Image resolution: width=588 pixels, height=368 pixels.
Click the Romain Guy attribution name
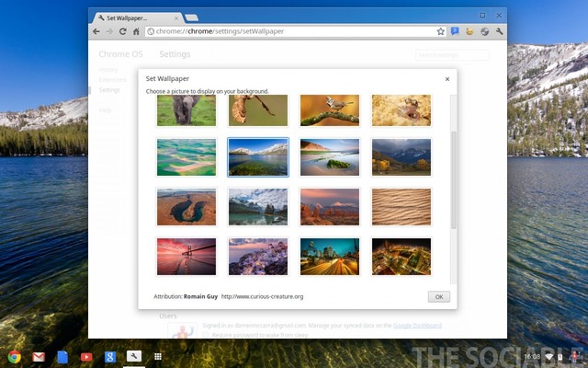click(x=200, y=296)
